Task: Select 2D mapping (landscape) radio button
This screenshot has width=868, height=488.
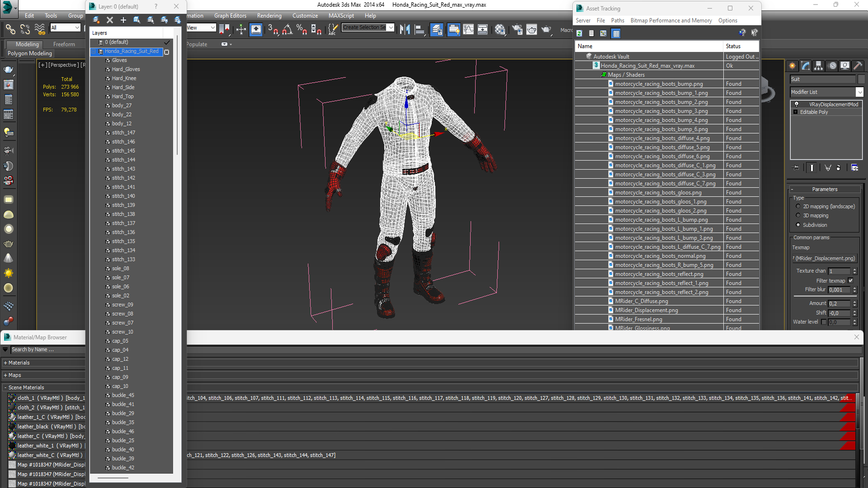Action: pyautogui.click(x=798, y=206)
